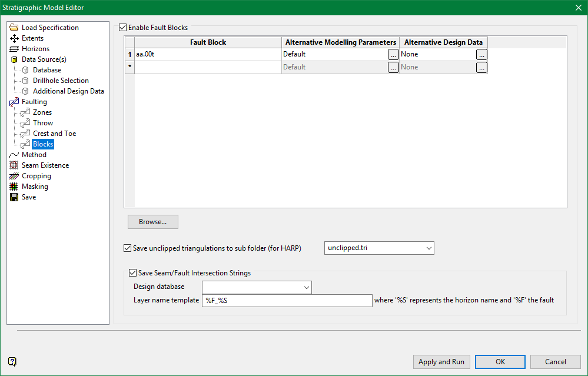Image resolution: width=588 pixels, height=376 pixels.
Task: Click the Cropping hatch icon
Action: click(x=14, y=176)
